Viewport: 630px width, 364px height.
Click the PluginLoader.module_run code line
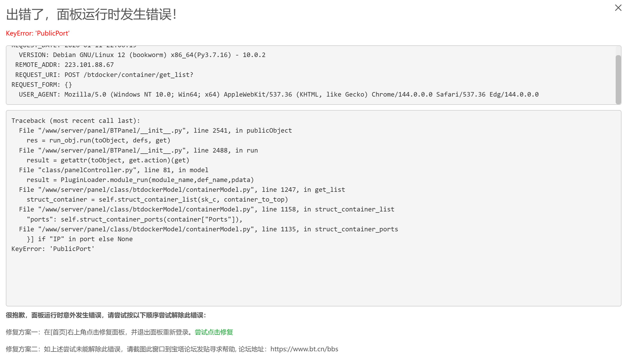point(140,180)
